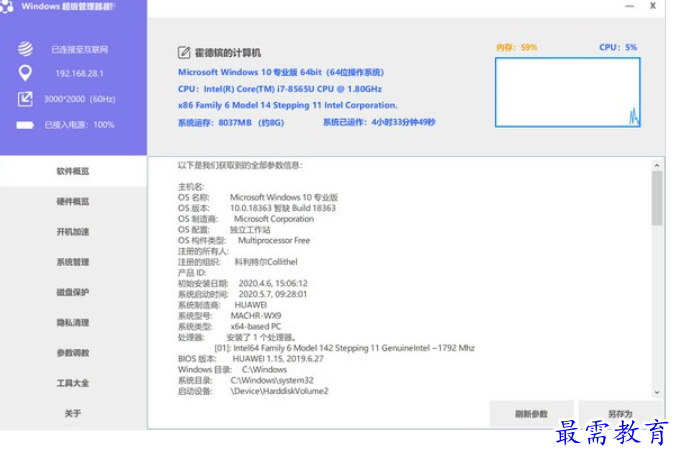Viewport: 677px width, 464px height.
Task: Click Windows 目录 C:\Windows row
Action: (x=232, y=369)
